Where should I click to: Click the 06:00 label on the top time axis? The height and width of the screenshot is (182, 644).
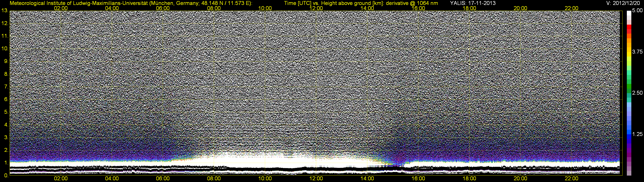(163, 8)
